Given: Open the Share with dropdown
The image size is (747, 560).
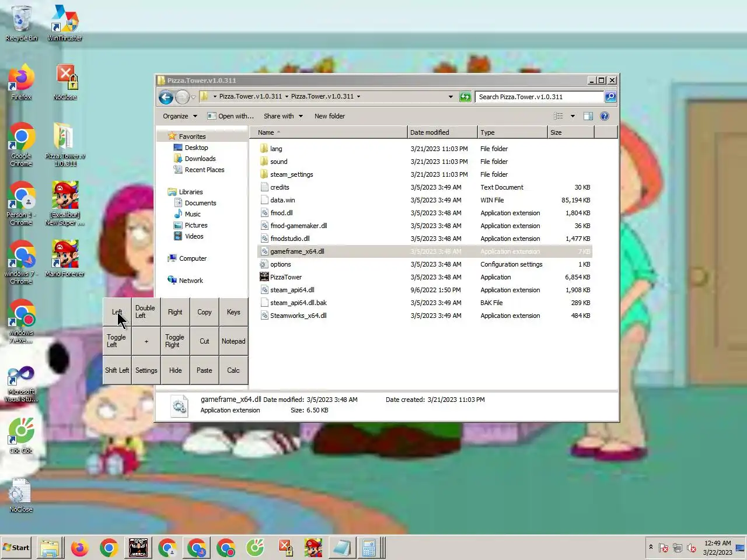Looking at the screenshot, I should [x=283, y=116].
